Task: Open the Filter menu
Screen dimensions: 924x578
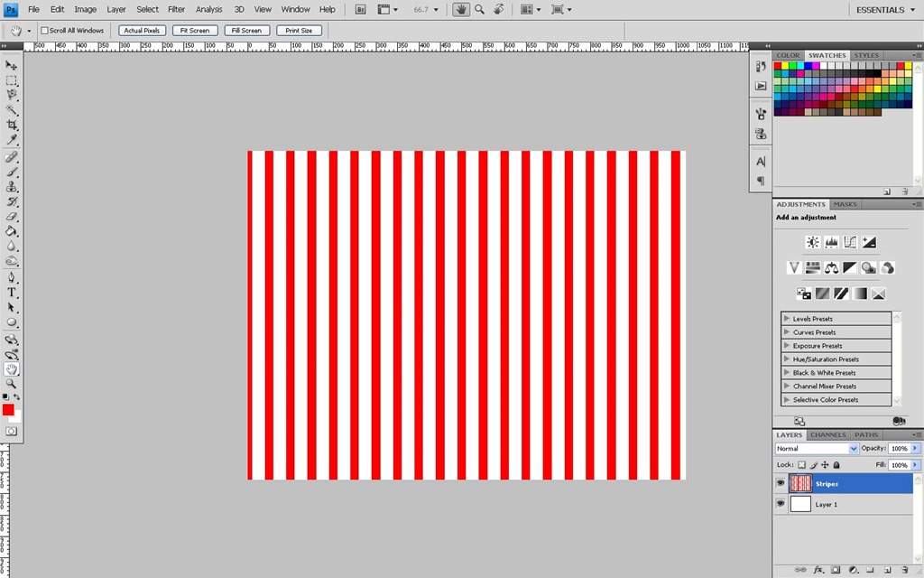Action: [176, 9]
